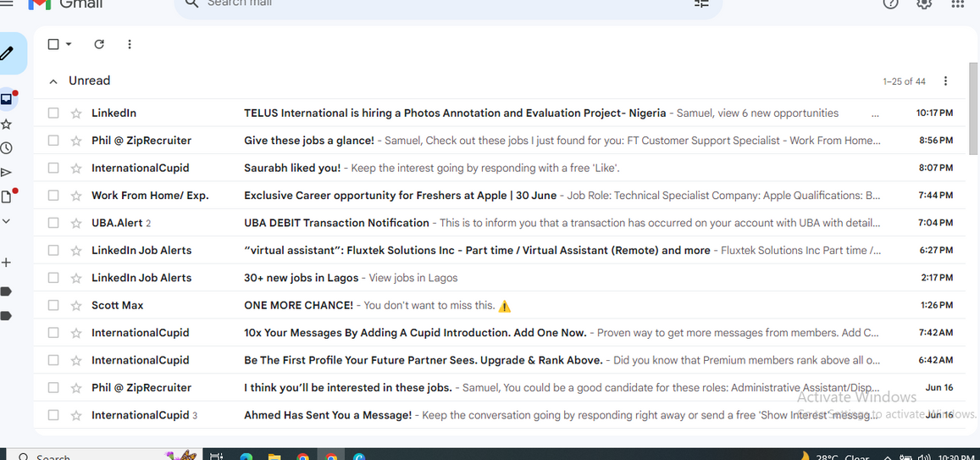The height and width of the screenshot is (460, 980).
Task: Collapse the Unread section chevron
Action: (x=53, y=81)
